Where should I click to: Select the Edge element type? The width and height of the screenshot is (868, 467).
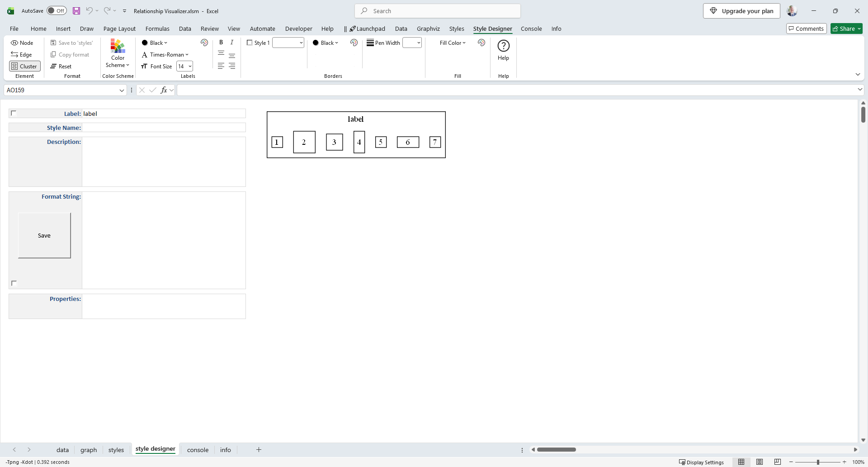click(22, 54)
